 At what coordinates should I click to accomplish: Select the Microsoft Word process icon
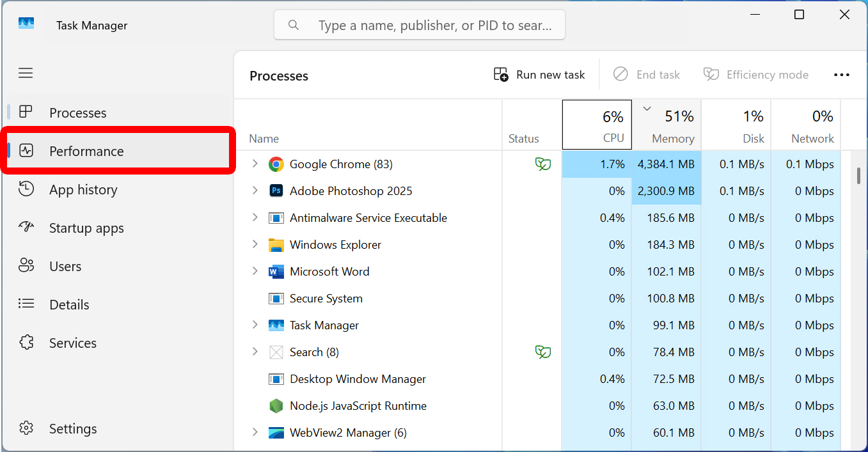pyautogui.click(x=276, y=272)
